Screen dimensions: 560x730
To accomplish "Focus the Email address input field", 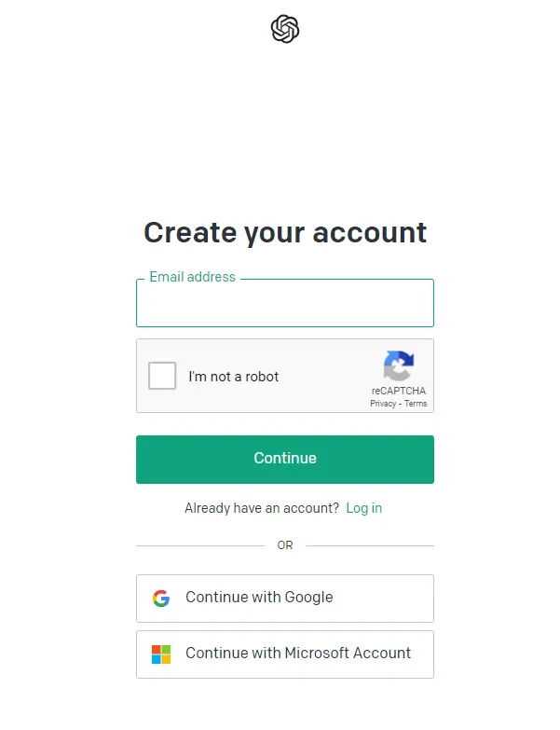I will [285, 306].
